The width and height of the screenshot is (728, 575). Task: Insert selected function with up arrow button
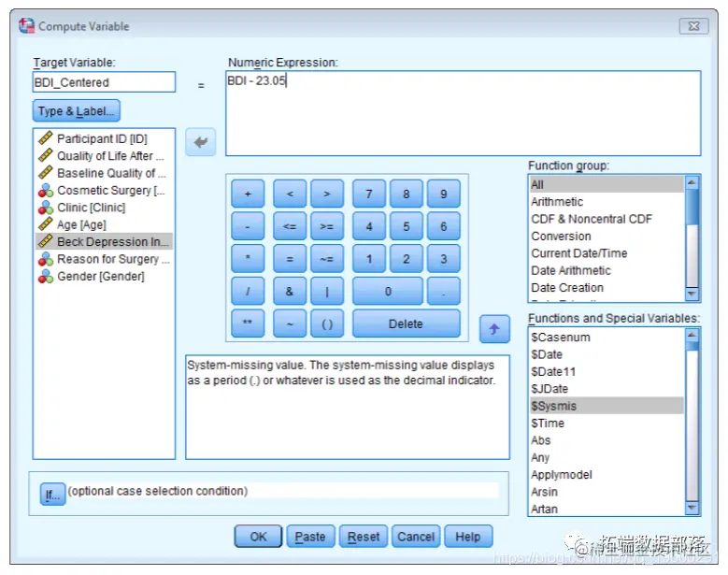coord(494,329)
